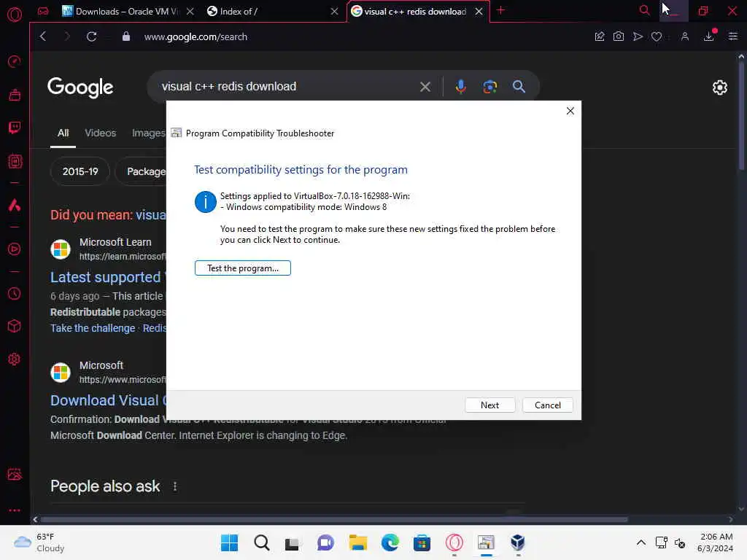Open the downloads icon in toolbar
Viewport: 747px width, 560px height.
[709, 36]
